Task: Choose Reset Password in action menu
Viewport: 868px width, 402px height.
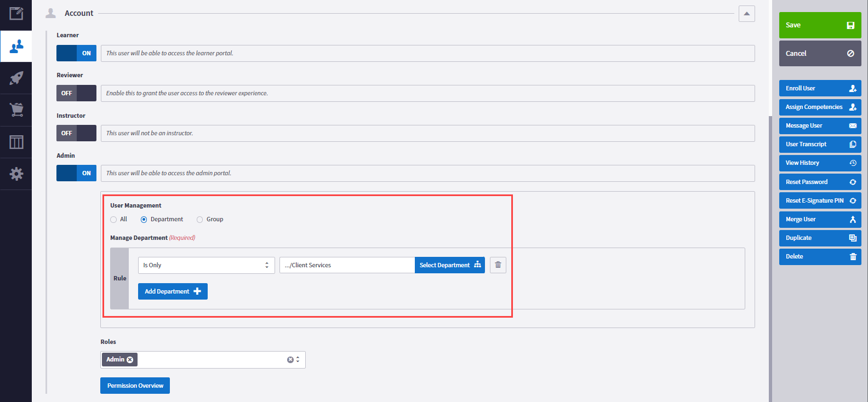Action: pyautogui.click(x=820, y=182)
